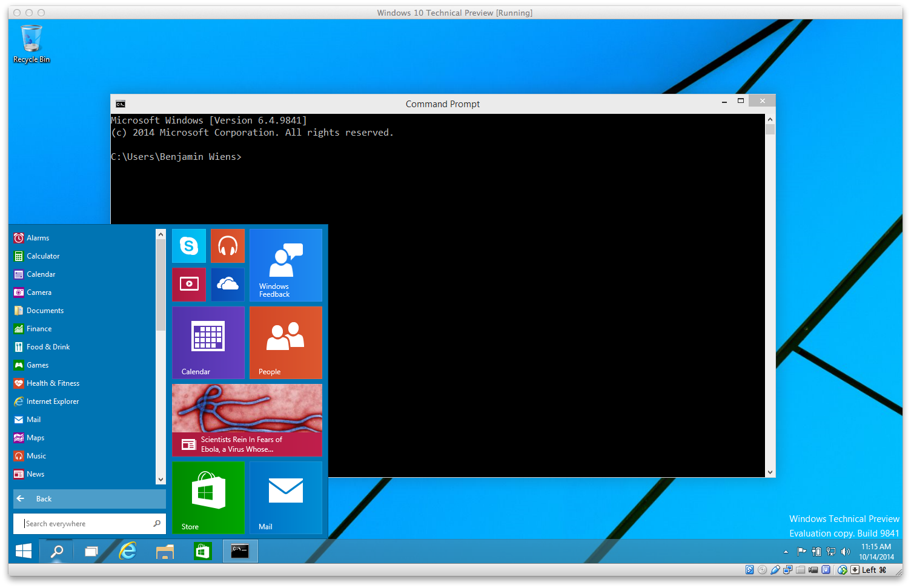
Task: Click the Windows Start button
Action: [24, 551]
